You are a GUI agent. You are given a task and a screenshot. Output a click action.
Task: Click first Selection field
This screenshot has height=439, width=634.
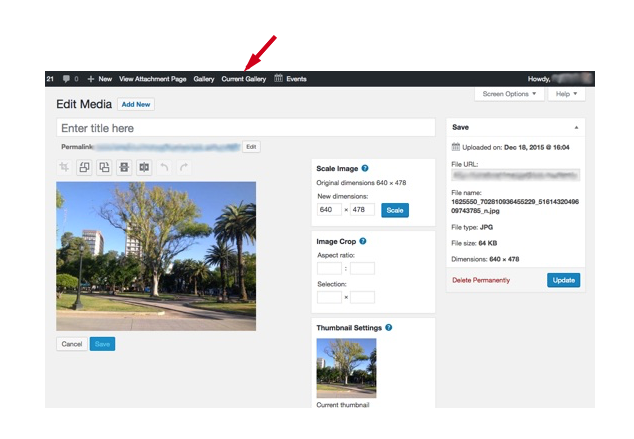click(329, 297)
